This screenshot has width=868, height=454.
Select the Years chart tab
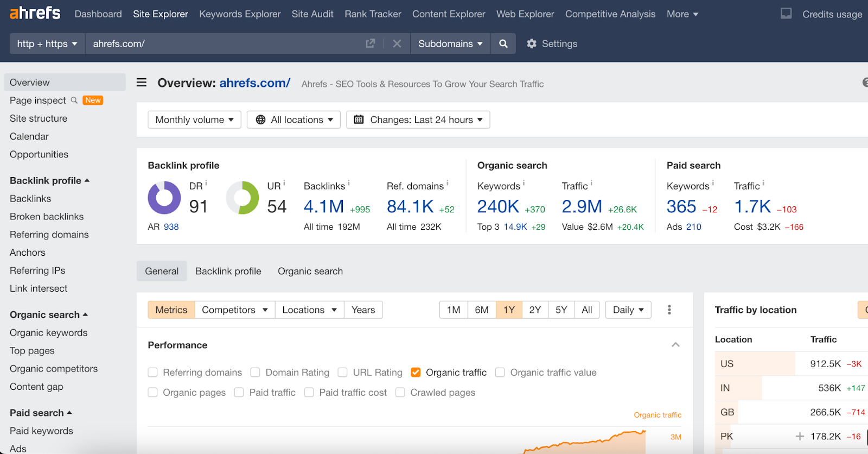[363, 310]
